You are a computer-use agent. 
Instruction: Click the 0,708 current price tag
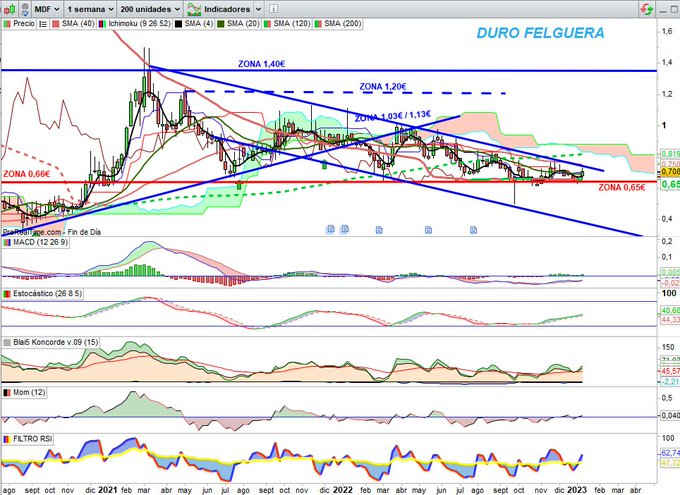[670, 172]
